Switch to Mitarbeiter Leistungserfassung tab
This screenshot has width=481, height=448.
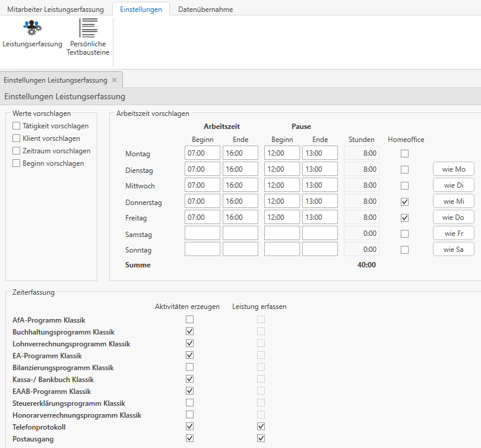click(55, 10)
